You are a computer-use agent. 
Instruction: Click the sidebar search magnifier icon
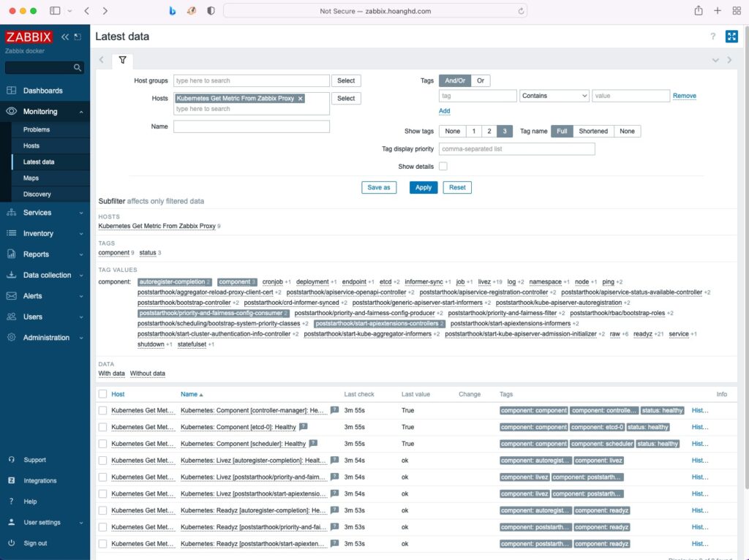point(78,68)
